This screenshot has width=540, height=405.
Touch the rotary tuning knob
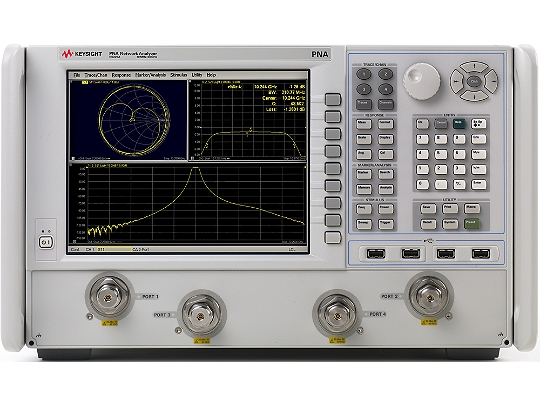(x=422, y=81)
